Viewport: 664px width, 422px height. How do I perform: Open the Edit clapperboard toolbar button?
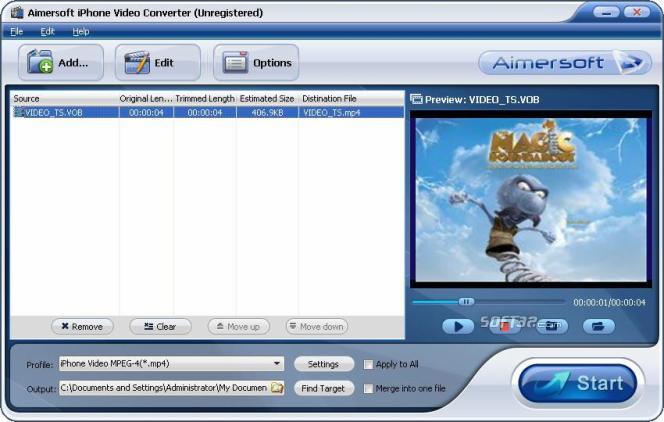coord(158,63)
